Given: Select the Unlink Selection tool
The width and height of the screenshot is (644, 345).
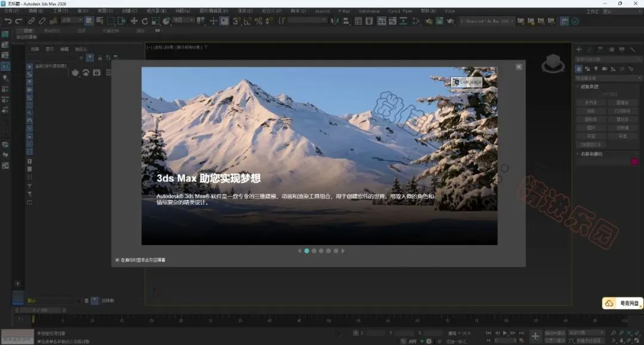Looking at the screenshot, I should 42,21.
